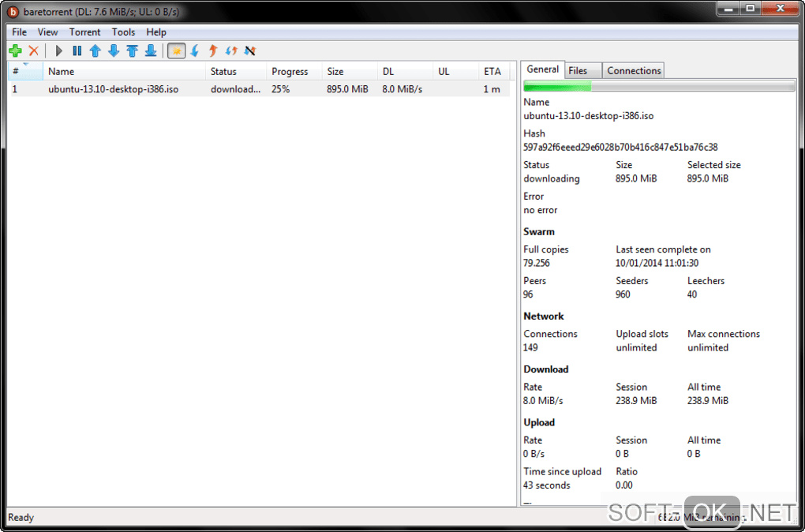Click the Last seen complete date value
This screenshot has height=532, width=805.
tap(657, 263)
